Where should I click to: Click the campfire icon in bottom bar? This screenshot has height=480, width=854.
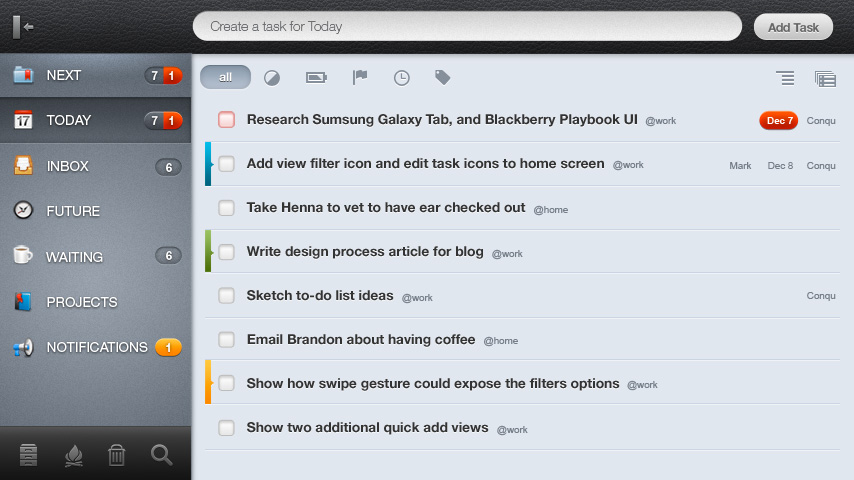click(73, 455)
